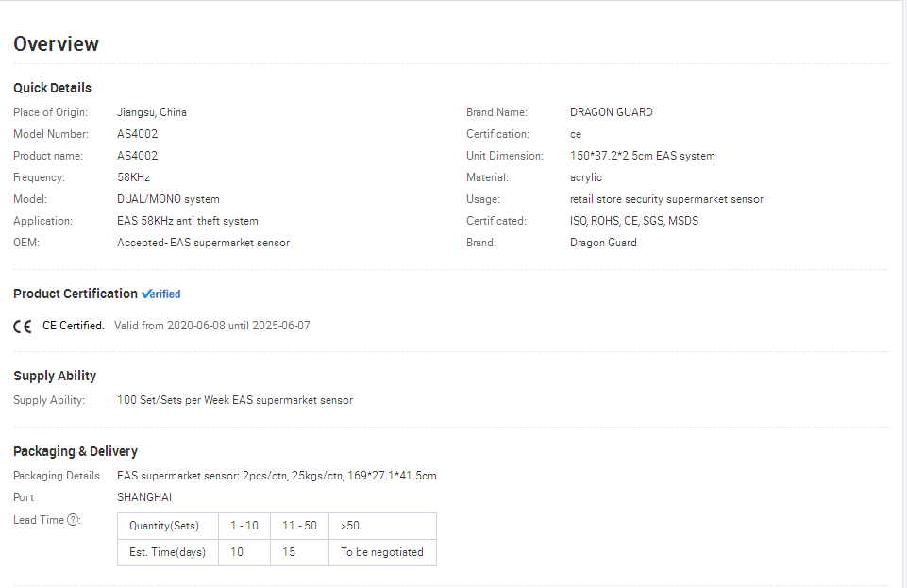Viewport: 907px width, 588px height.
Task: Select '100 Set/Sets per Week' supply value
Action: tap(173, 400)
